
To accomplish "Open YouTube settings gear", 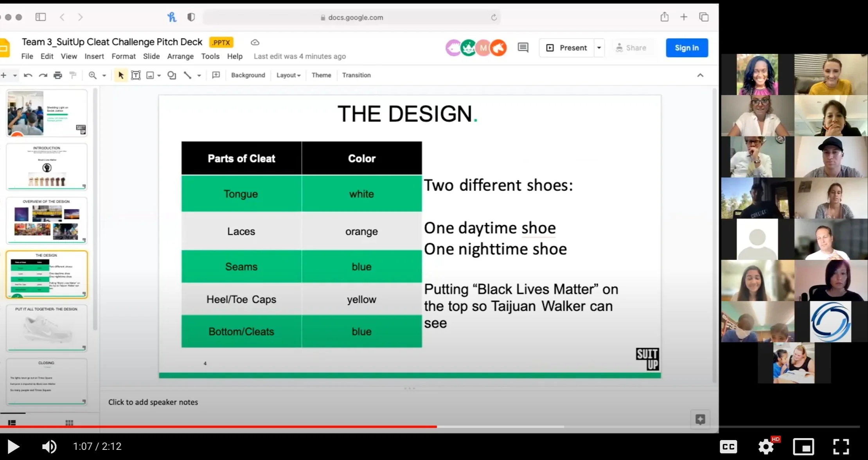I will click(766, 446).
